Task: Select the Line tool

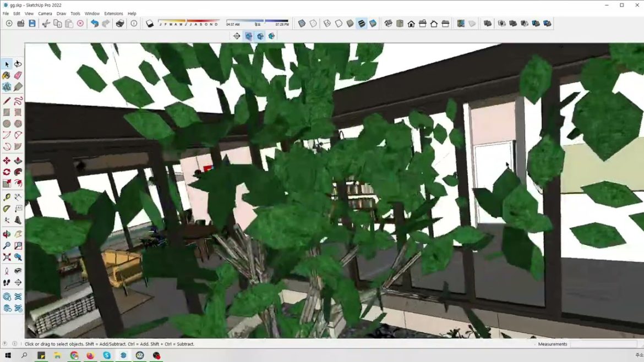Action: [x=7, y=101]
